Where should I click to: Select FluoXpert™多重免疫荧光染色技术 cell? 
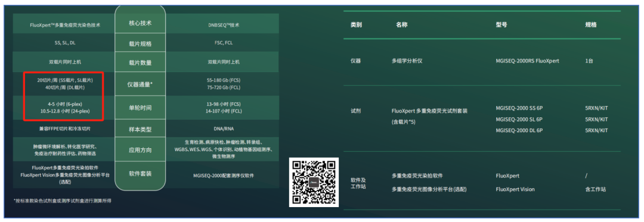(x=65, y=25)
